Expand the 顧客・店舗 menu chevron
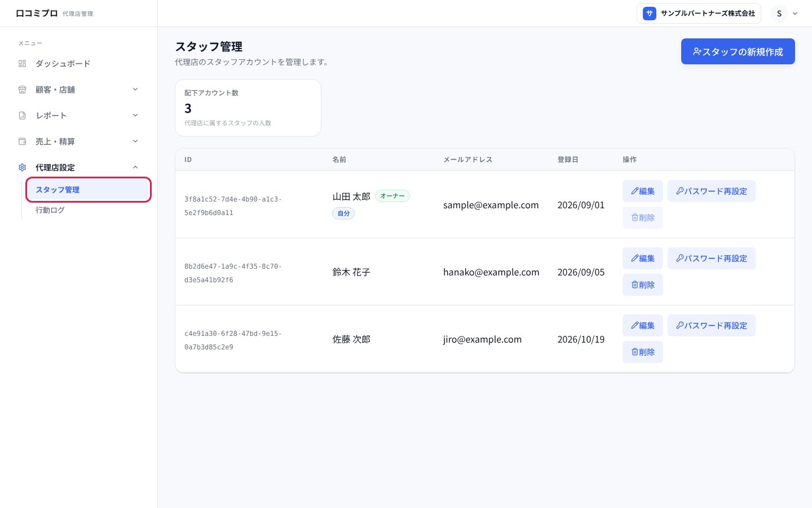This screenshot has height=508, width=812. pos(135,89)
